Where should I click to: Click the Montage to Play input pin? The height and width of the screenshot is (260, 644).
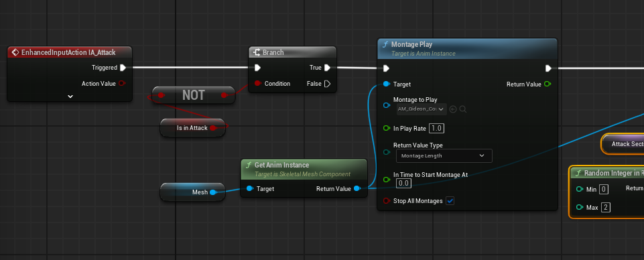point(386,105)
